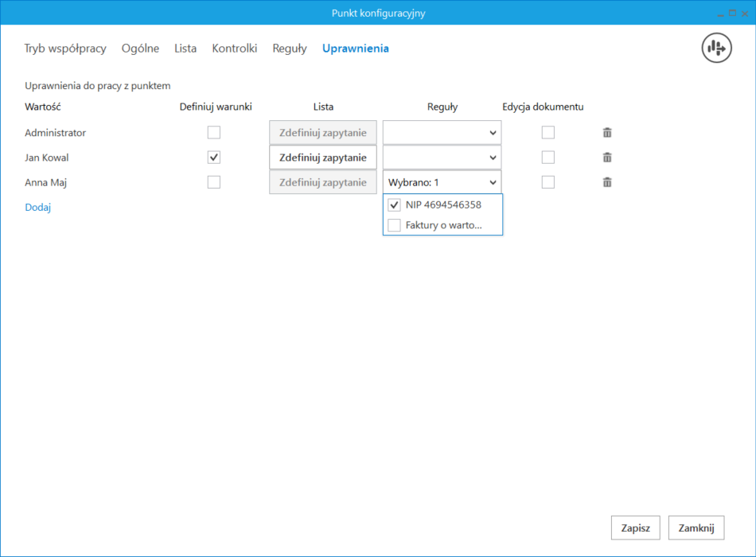The height and width of the screenshot is (557, 756).
Task: Open the Tryb współpracy tab
Action: pyautogui.click(x=65, y=49)
